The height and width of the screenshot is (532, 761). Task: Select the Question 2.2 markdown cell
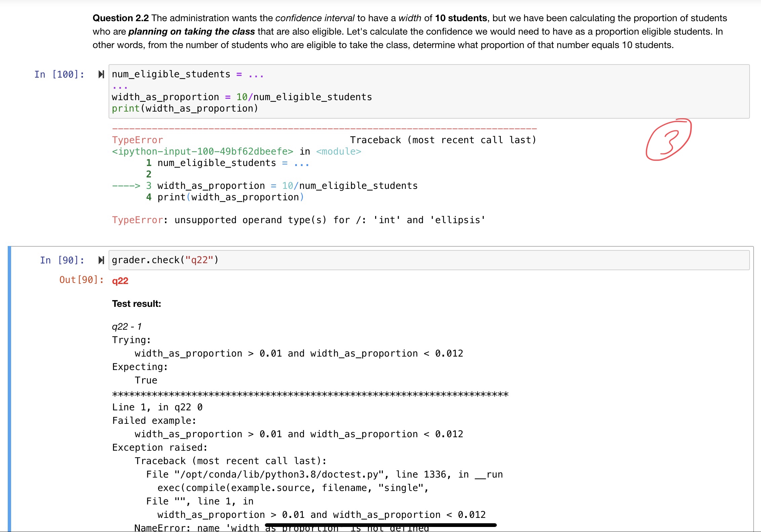click(x=403, y=31)
